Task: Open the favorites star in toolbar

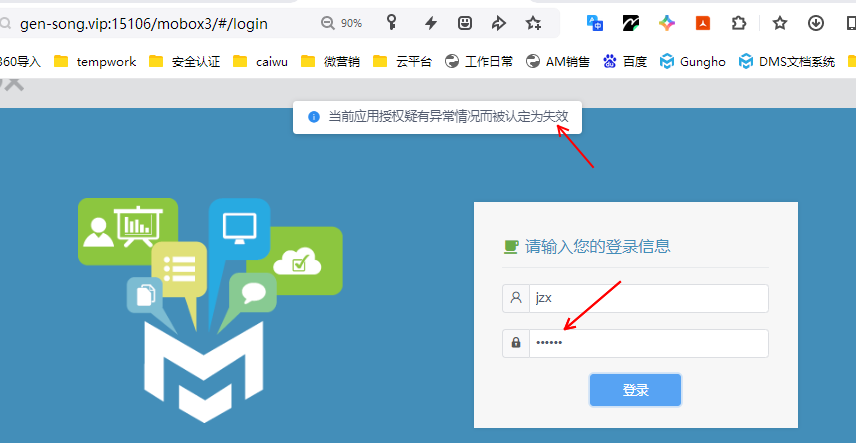Action: click(x=780, y=23)
